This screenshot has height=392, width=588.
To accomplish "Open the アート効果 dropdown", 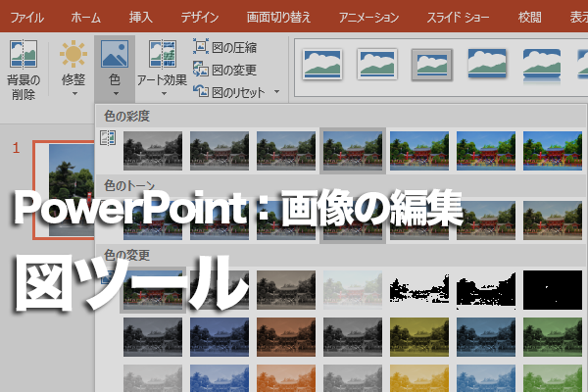I will tap(162, 69).
